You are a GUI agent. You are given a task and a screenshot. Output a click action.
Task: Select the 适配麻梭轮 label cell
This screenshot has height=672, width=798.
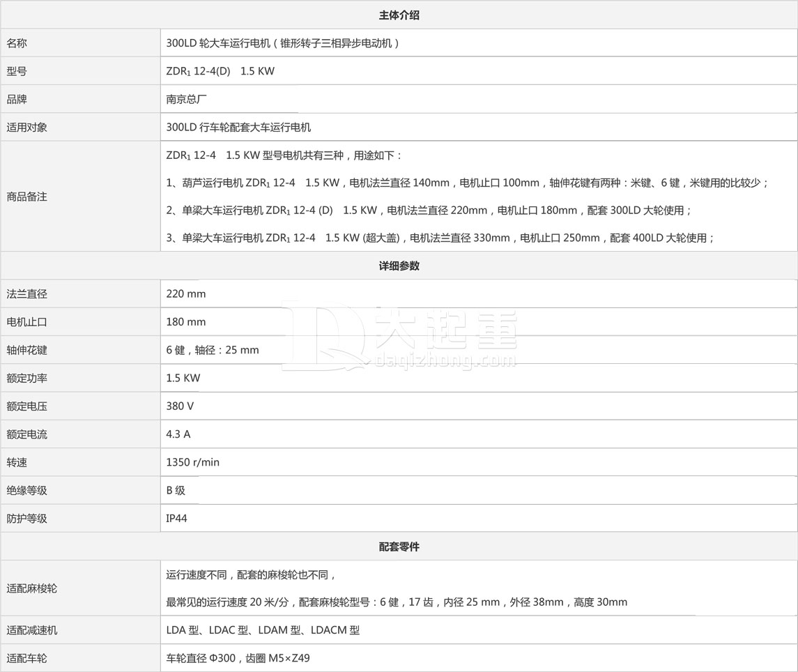coord(80,588)
